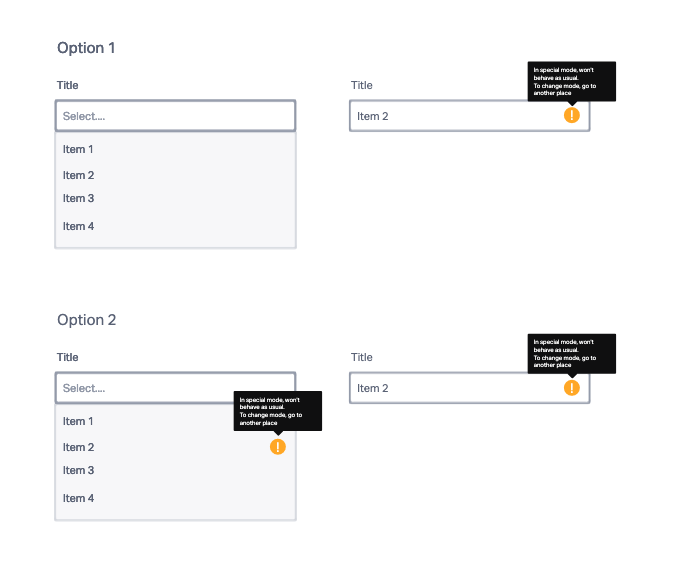
Task: Pick Item 3 in Option 1's dropdown list
Action: (78, 199)
